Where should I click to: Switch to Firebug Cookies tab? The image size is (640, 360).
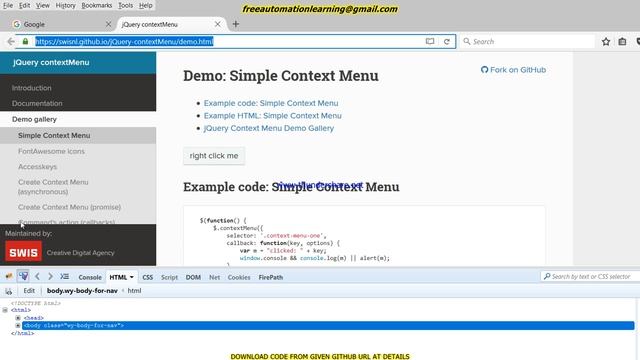[x=239, y=277]
